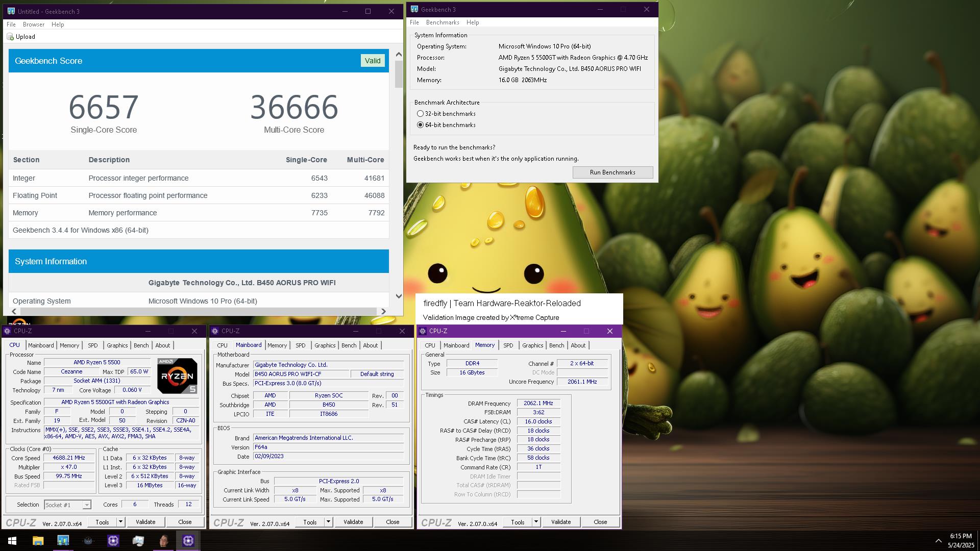Open the active CPU-Z taskbar icon
This screenshot has height=551, width=980.
click(x=188, y=541)
